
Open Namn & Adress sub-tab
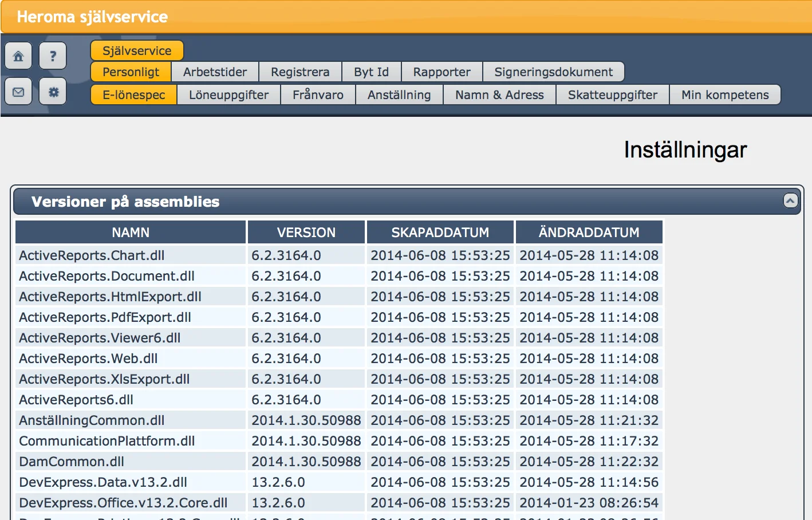[499, 95]
